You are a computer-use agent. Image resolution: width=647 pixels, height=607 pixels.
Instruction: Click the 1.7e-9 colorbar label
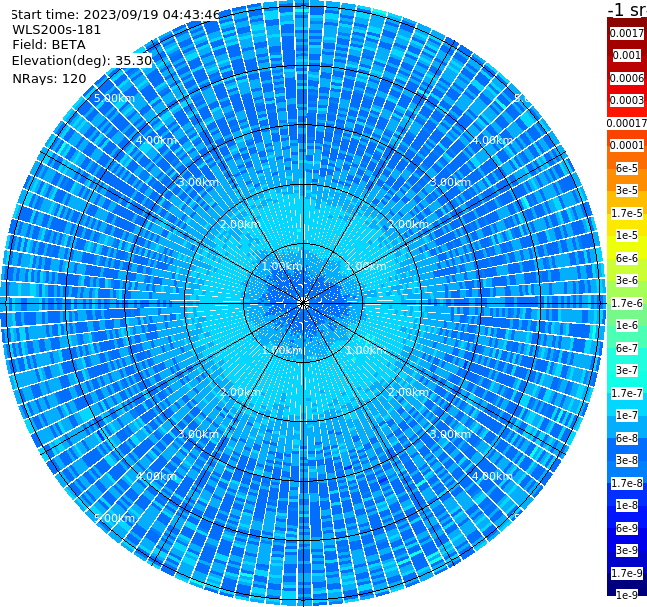[x=627, y=573]
